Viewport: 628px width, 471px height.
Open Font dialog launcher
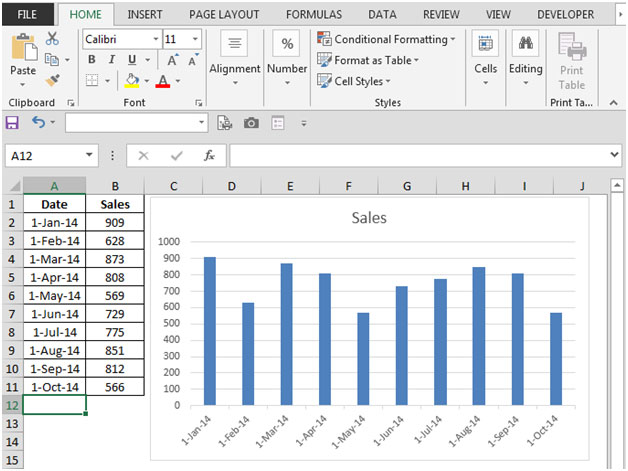coord(198,103)
